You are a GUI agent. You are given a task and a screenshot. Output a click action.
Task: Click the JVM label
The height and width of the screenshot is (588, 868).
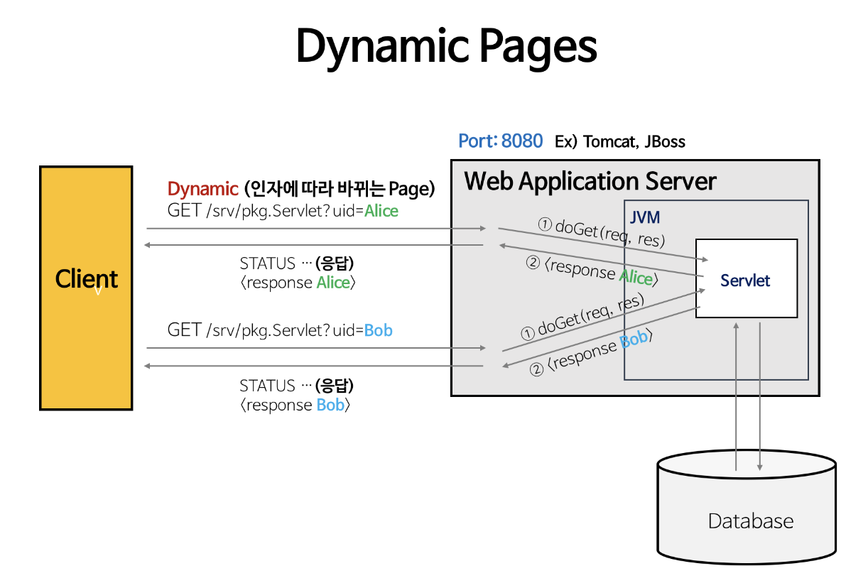(x=645, y=217)
